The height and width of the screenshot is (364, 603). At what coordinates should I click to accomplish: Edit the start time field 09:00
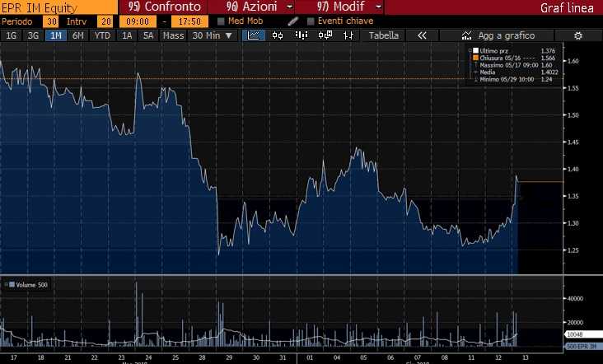138,21
